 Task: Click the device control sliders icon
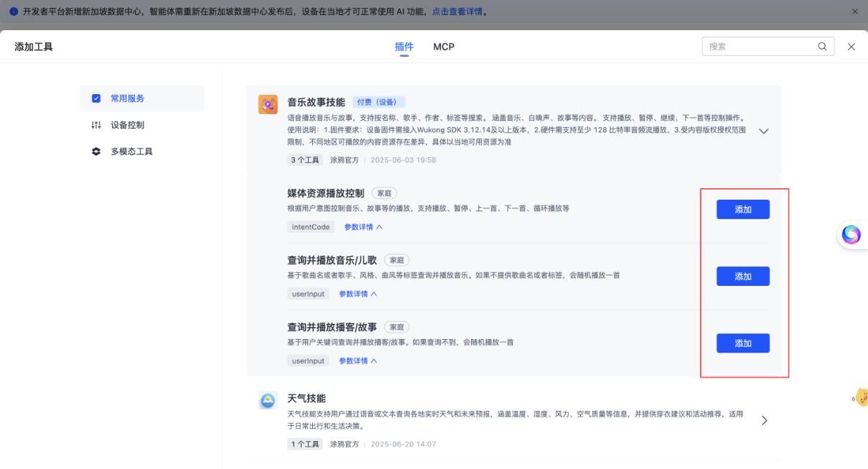96,125
